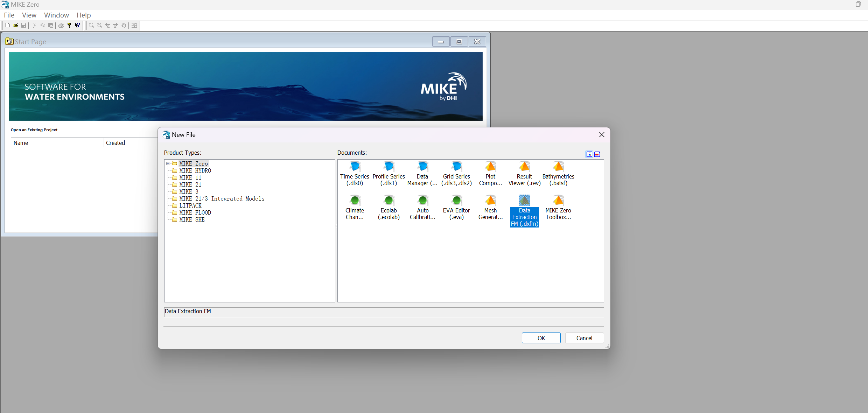Click the Grid toolbar icon
Image resolution: width=868 pixels, height=413 pixels.
click(134, 25)
